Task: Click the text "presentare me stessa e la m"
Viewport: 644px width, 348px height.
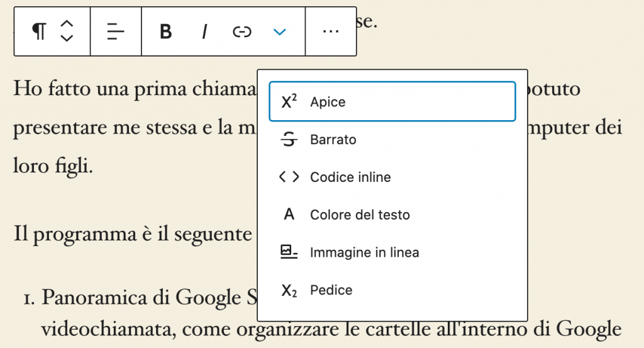Action: point(135,128)
